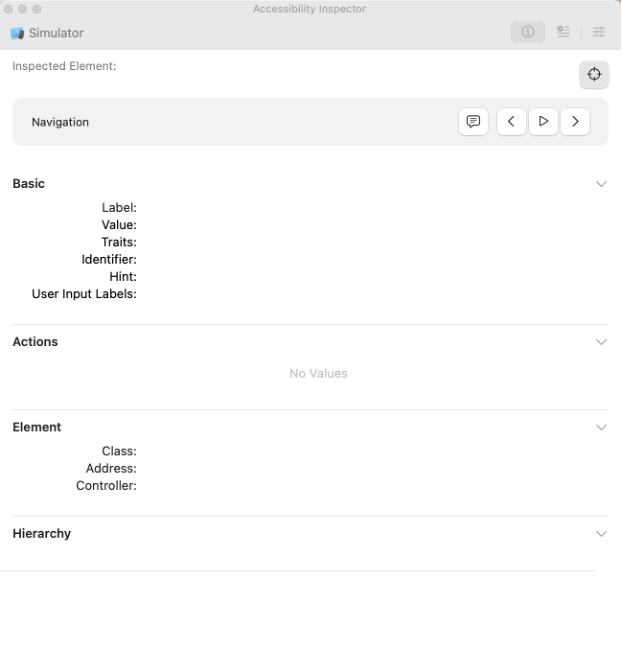This screenshot has height=672, width=622.
Task: Click the Address: field name
Action: (111, 468)
